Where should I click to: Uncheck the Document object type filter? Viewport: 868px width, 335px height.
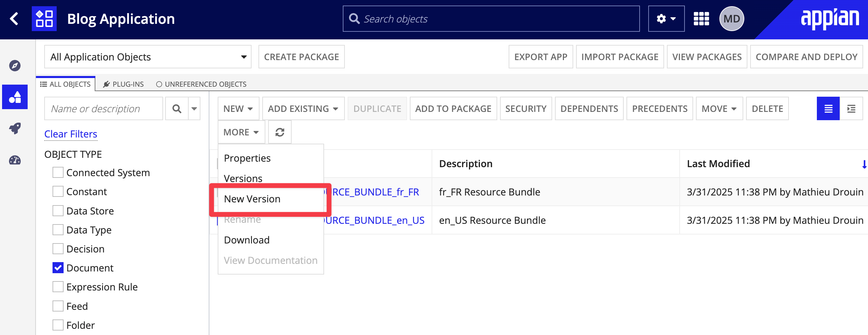58,268
